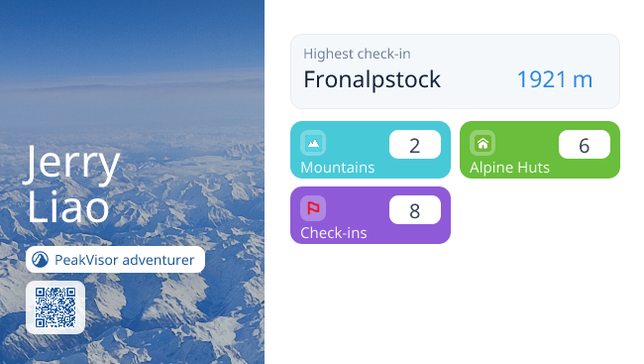Open the Mountains stat card
Image resolution: width=644 pixels, height=364 pixels.
[371, 150]
